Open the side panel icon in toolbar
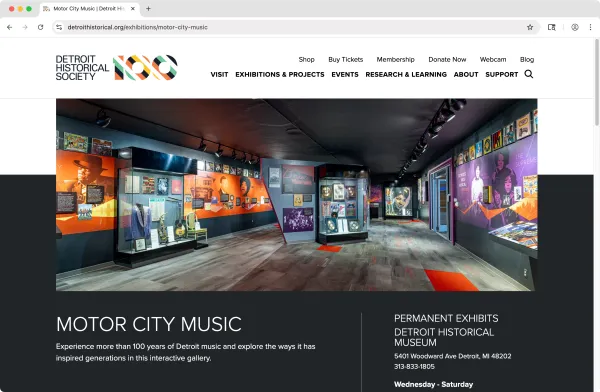The width and height of the screenshot is (600, 392). click(x=551, y=27)
